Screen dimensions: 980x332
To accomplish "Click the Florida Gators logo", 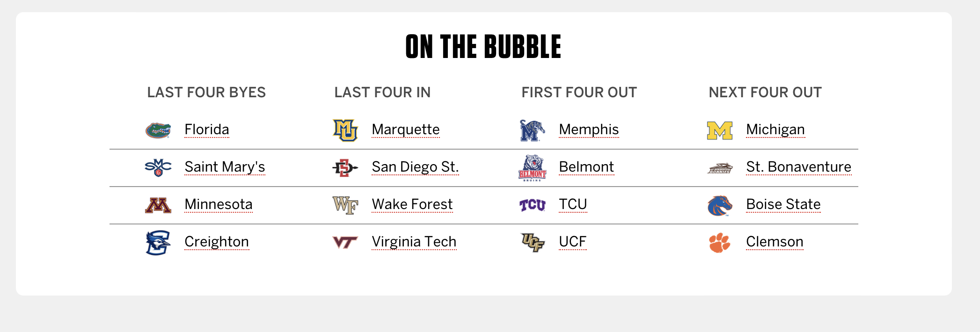I will click(x=158, y=130).
